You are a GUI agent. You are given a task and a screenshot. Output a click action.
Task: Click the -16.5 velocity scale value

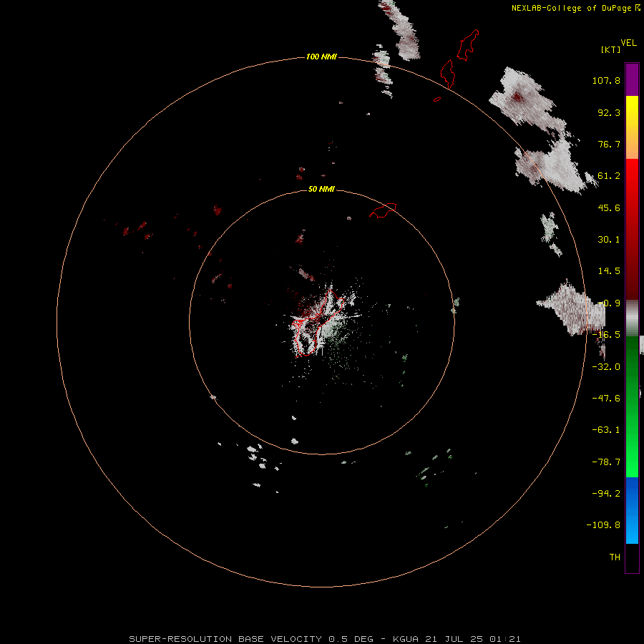click(x=606, y=335)
